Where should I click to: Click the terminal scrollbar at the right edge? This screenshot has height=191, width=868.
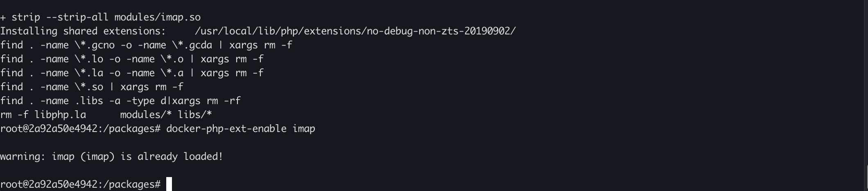(x=866, y=178)
